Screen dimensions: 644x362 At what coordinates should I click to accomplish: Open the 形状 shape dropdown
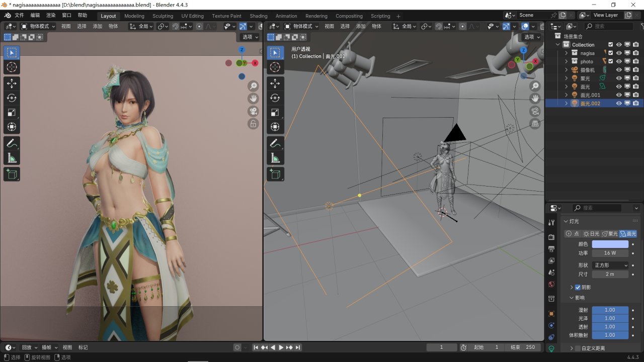coord(610,265)
